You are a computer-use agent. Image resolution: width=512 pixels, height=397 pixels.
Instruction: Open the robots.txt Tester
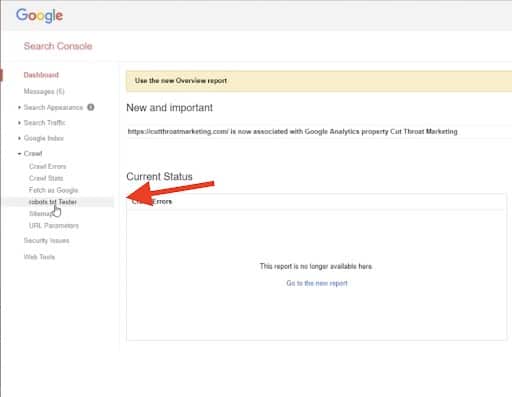(53, 202)
